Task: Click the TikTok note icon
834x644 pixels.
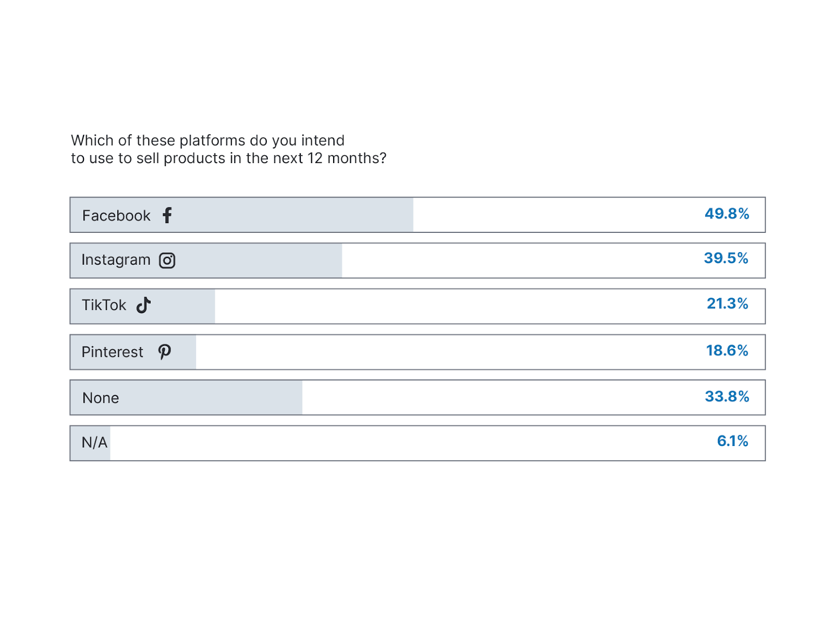Action: (143, 305)
